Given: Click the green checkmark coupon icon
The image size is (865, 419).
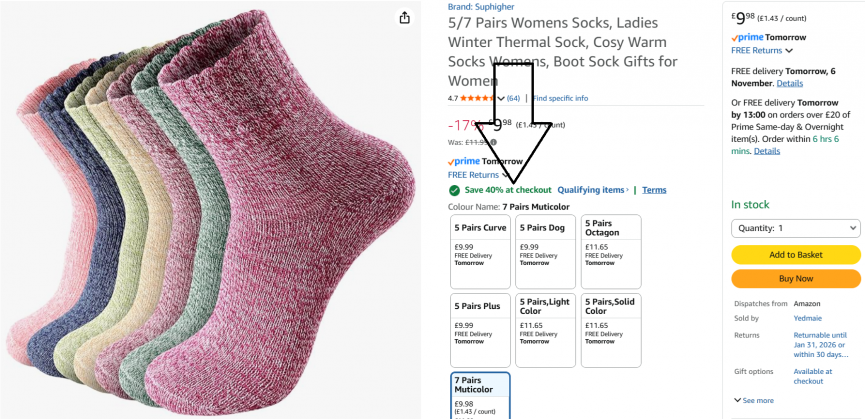Looking at the screenshot, I should pos(454,190).
